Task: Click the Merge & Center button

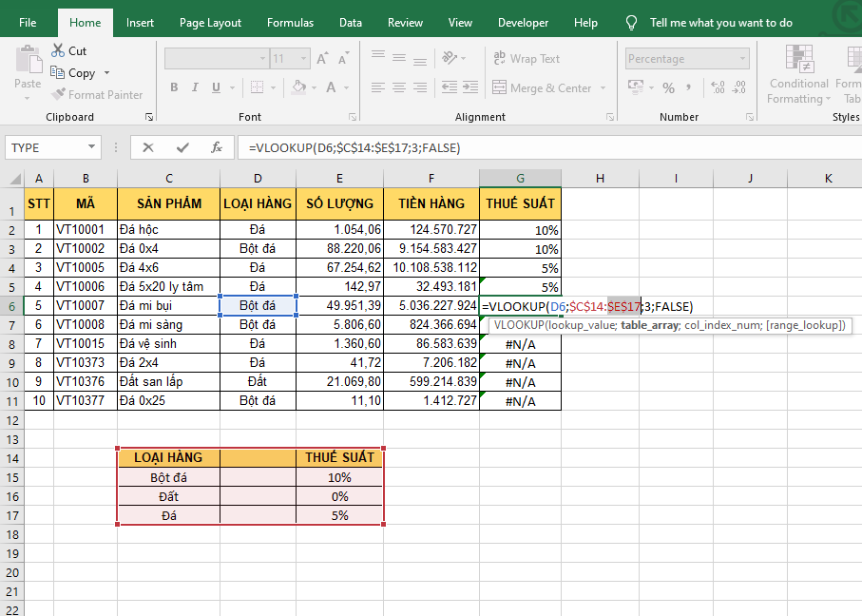Action: point(542,88)
